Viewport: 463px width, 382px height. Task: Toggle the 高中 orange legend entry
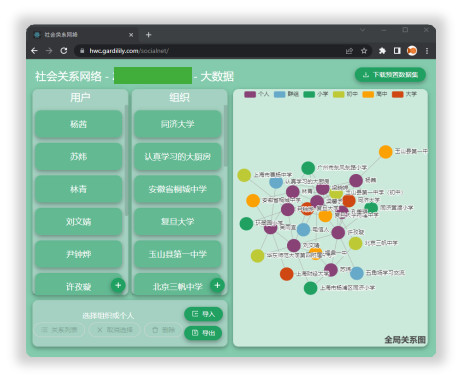pos(375,94)
